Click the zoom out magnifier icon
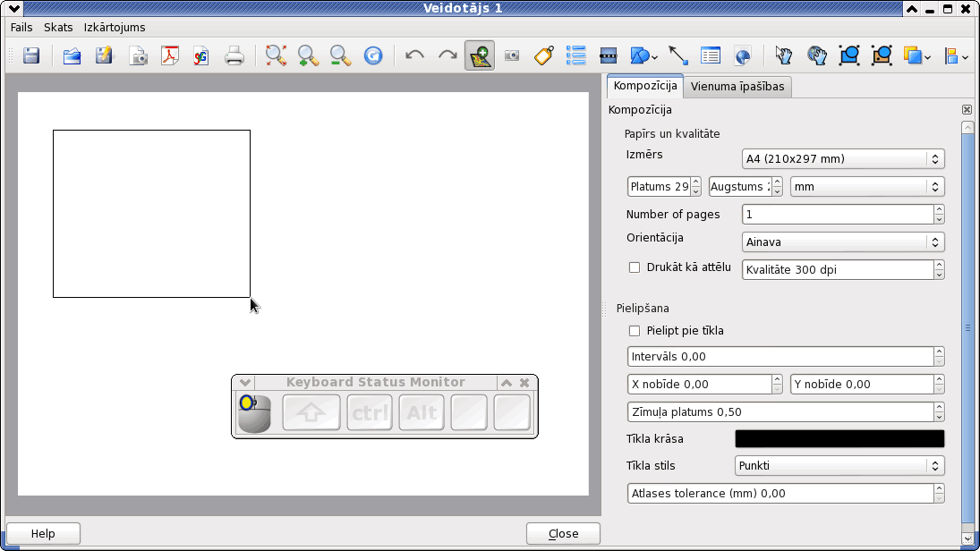The image size is (980, 551). pyautogui.click(x=341, y=55)
